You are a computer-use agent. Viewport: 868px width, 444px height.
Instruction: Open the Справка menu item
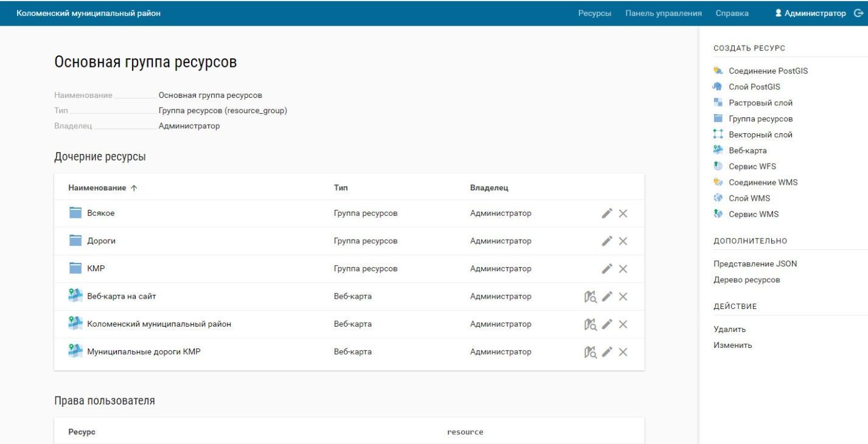pos(732,13)
